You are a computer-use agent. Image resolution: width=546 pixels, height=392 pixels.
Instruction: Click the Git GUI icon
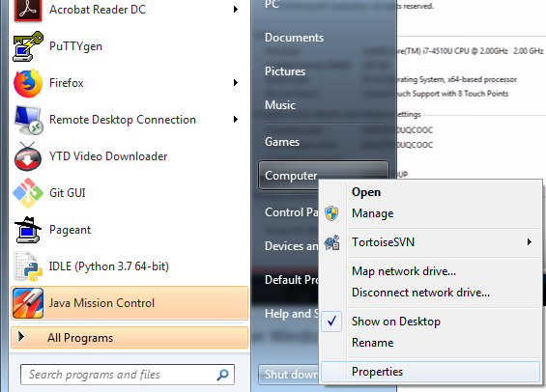[x=28, y=193]
